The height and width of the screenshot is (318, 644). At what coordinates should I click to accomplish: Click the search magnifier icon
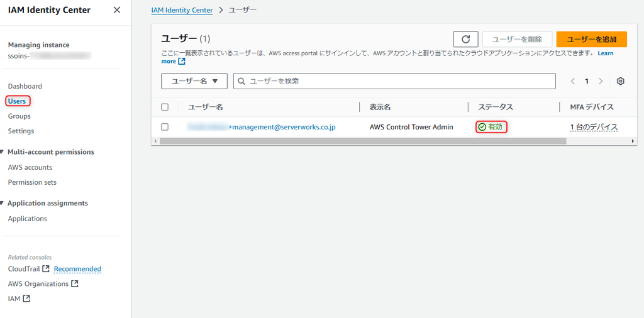click(x=242, y=81)
